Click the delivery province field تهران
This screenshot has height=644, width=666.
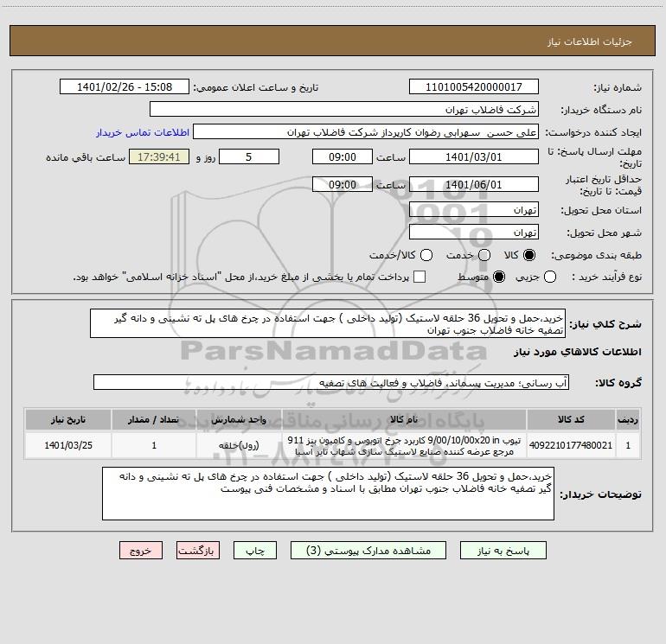pos(474,210)
